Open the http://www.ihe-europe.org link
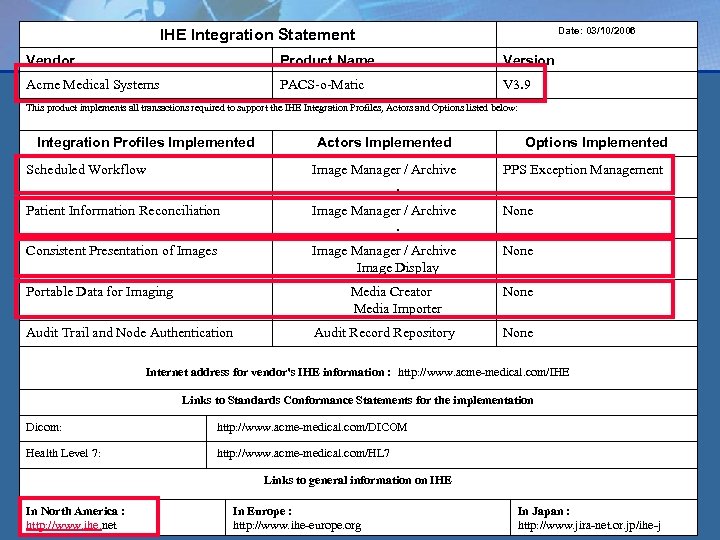The height and width of the screenshot is (540, 720). (297, 525)
